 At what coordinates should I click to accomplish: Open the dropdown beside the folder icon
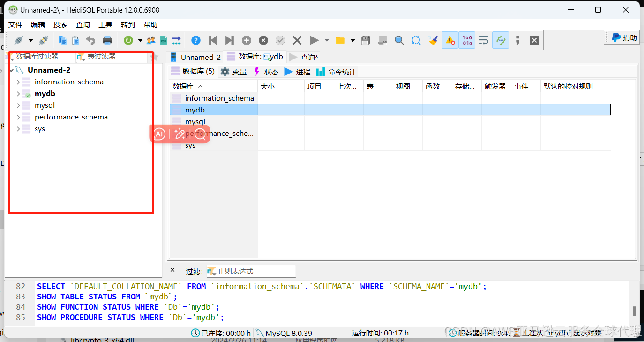point(352,41)
